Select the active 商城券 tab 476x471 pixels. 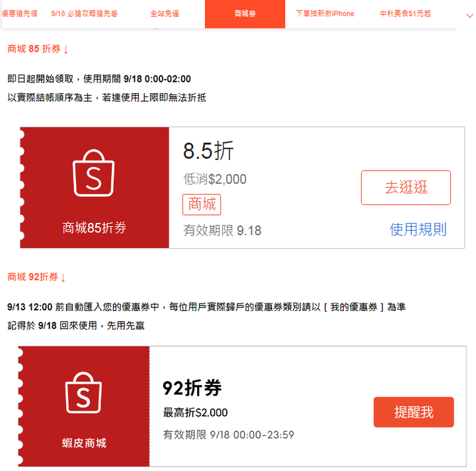coord(245,14)
